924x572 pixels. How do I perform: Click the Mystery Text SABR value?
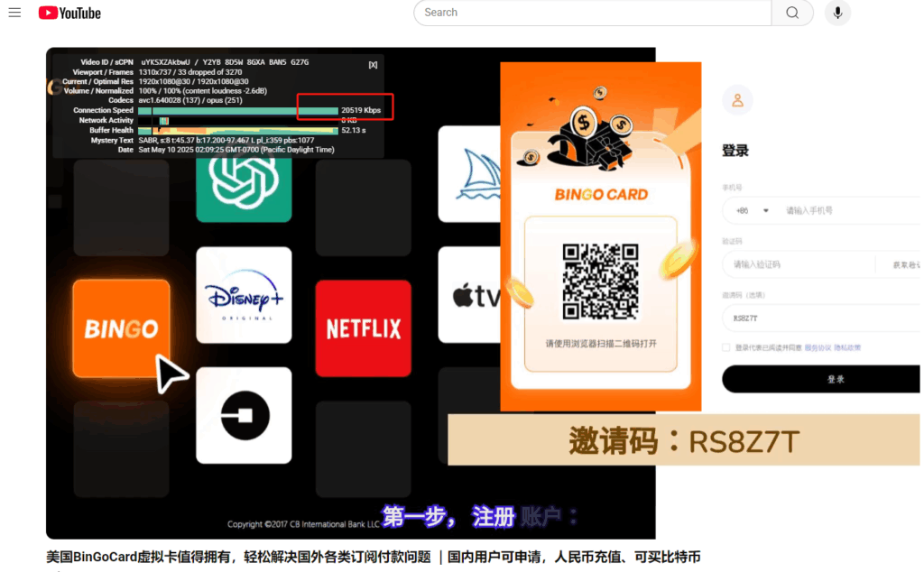pyautogui.click(x=226, y=140)
